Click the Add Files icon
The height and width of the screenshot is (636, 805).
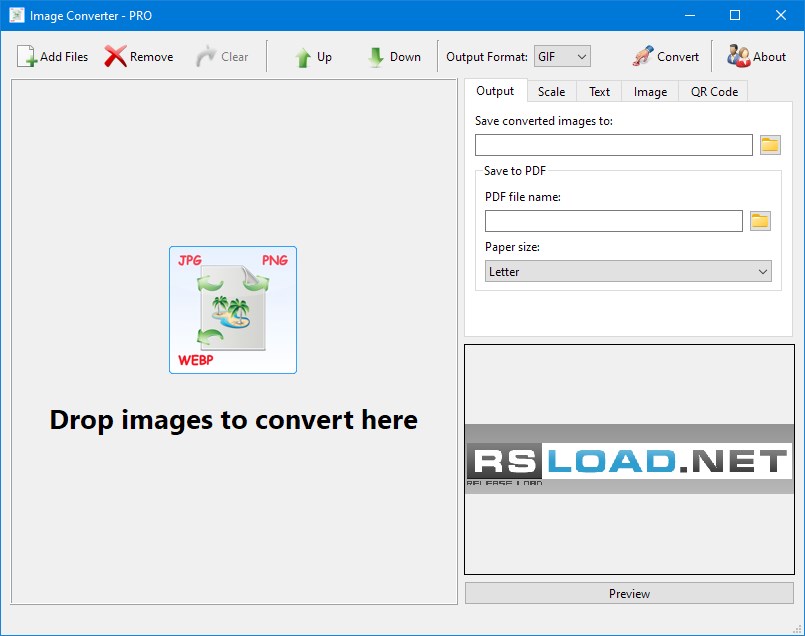pyautogui.click(x=23, y=56)
